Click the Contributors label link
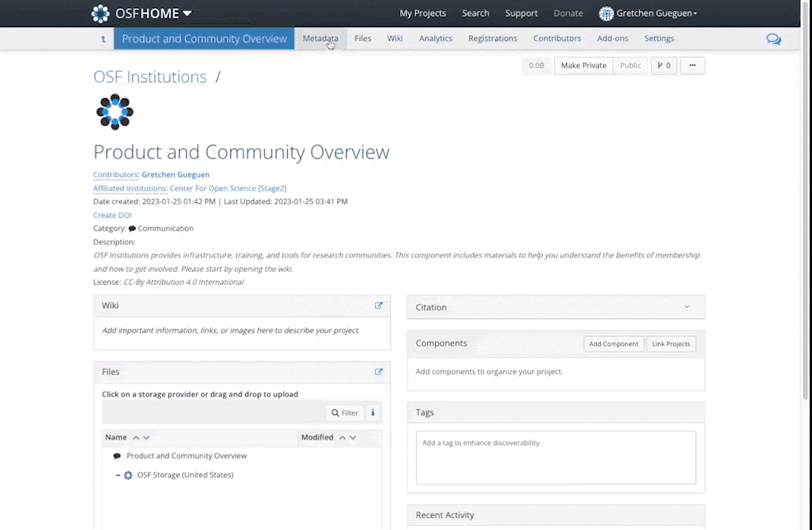The height and width of the screenshot is (530, 812). tap(115, 175)
